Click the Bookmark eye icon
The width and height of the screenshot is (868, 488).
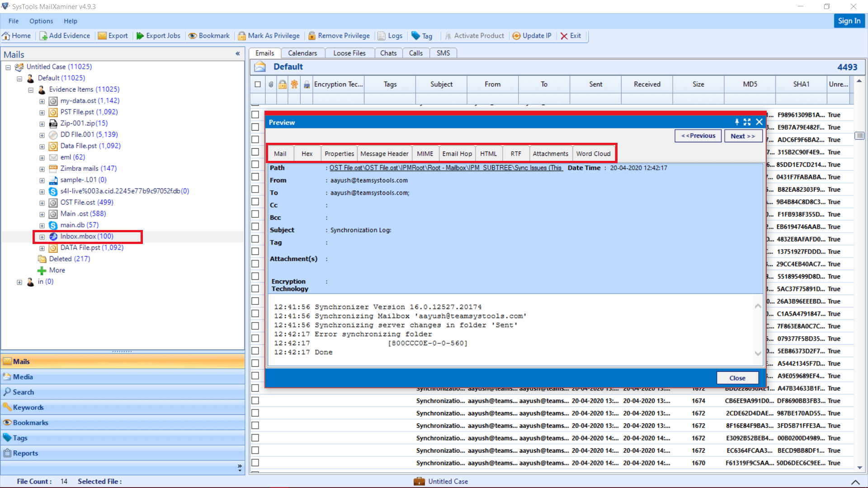[x=193, y=36]
